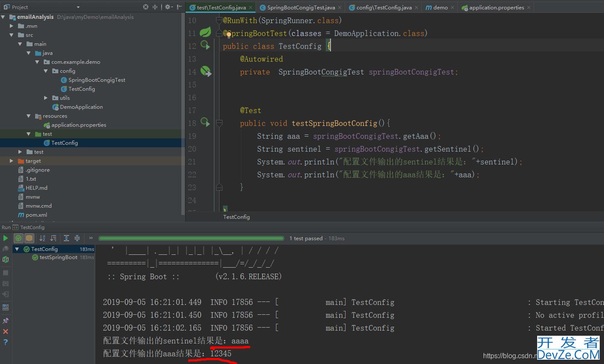Open application.properties in project tree
Image resolution: width=604 pixels, height=364 pixels.
point(78,125)
